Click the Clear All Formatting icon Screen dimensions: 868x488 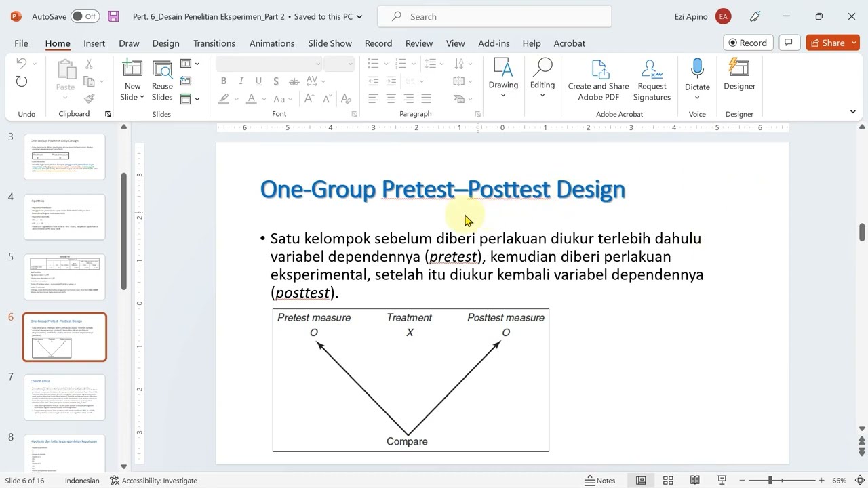click(x=345, y=99)
